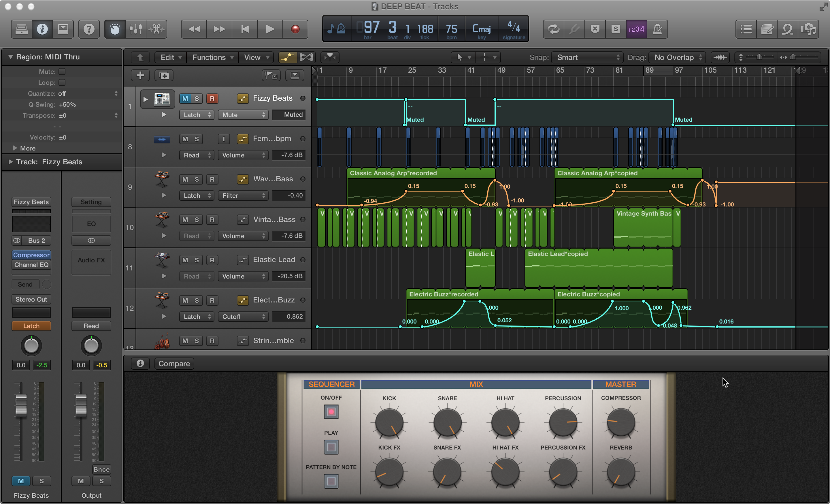Toggle the PLAY button in Sequencer panel
Image resolution: width=830 pixels, height=504 pixels.
click(330, 447)
